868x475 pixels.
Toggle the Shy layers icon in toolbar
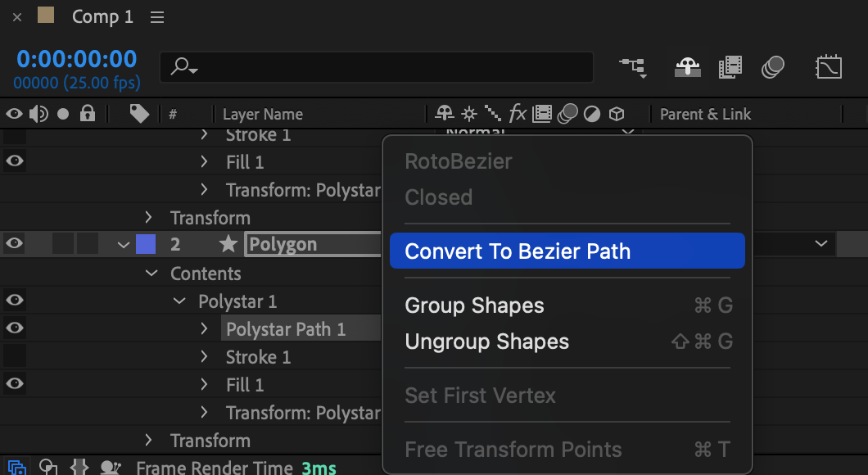688,67
